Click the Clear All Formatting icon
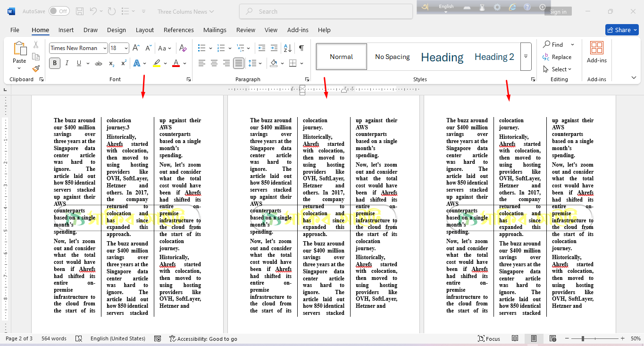Image resolution: width=644 pixels, height=346 pixels. (x=183, y=48)
